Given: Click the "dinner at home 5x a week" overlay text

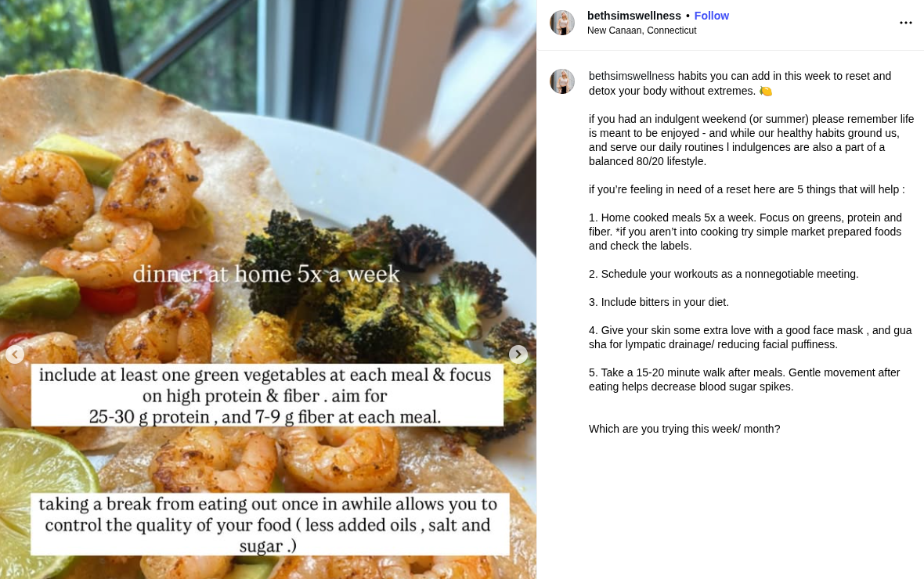Looking at the screenshot, I should pyautogui.click(x=266, y=274).
